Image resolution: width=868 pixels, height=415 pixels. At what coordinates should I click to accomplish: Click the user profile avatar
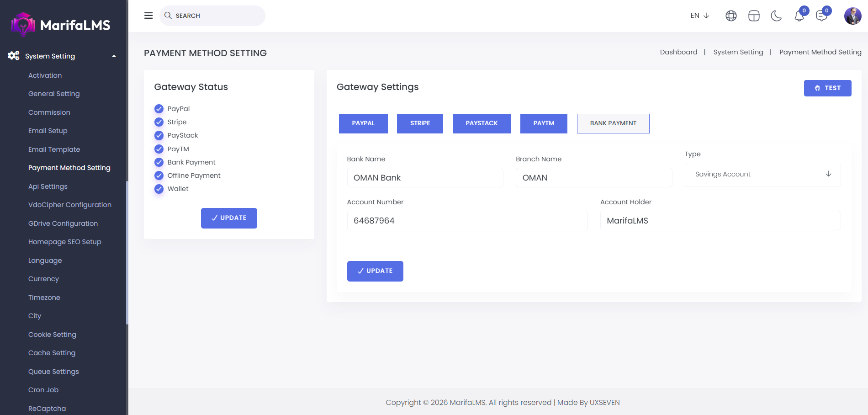(x=852, y=16)
